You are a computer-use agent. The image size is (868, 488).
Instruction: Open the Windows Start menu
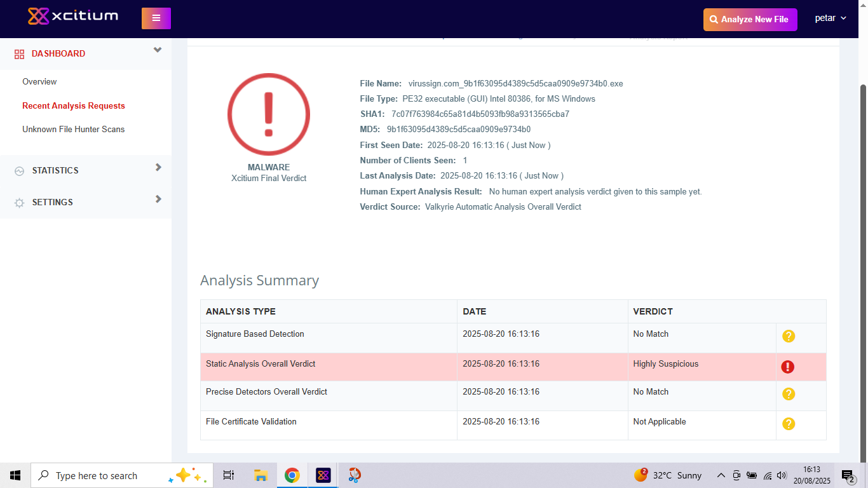15,475
